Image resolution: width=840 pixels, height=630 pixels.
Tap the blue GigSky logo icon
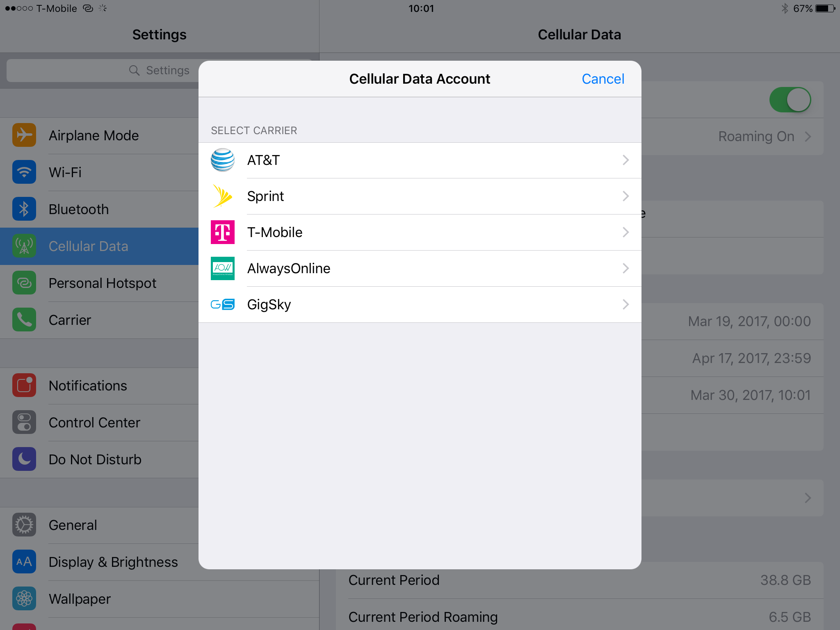coord(223,304)
